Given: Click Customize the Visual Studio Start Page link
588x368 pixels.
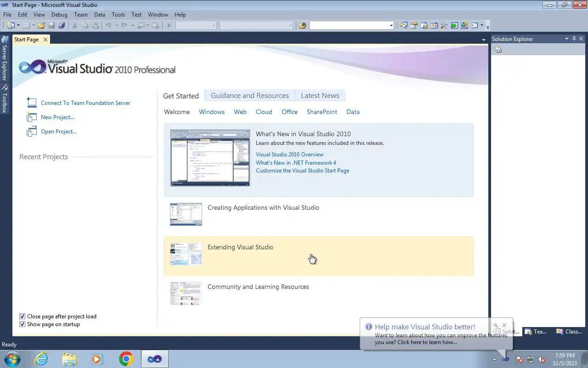Looking at the screenshot, I should 302,171.
